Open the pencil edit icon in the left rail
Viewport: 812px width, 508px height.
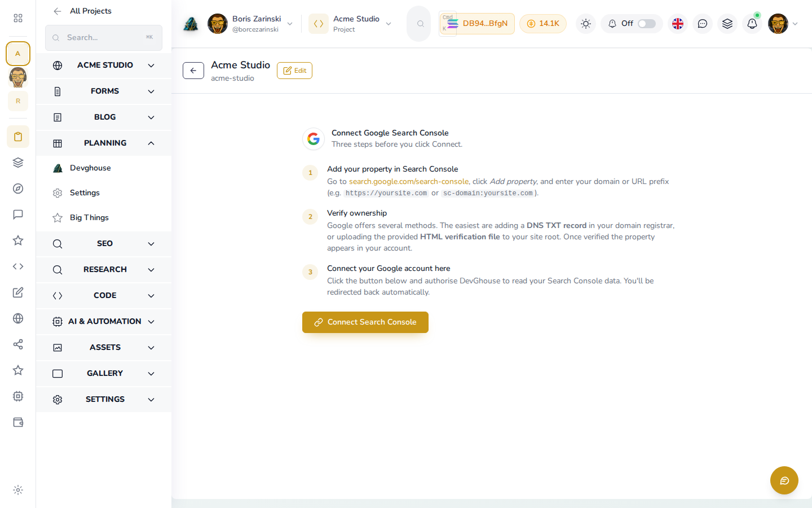(x=18, y=292)
